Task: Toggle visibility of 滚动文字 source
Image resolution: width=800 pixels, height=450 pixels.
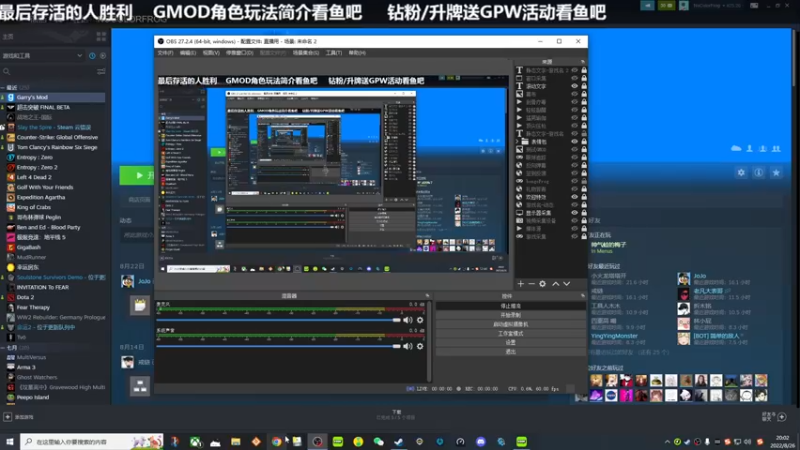Action: pos(574,86)
